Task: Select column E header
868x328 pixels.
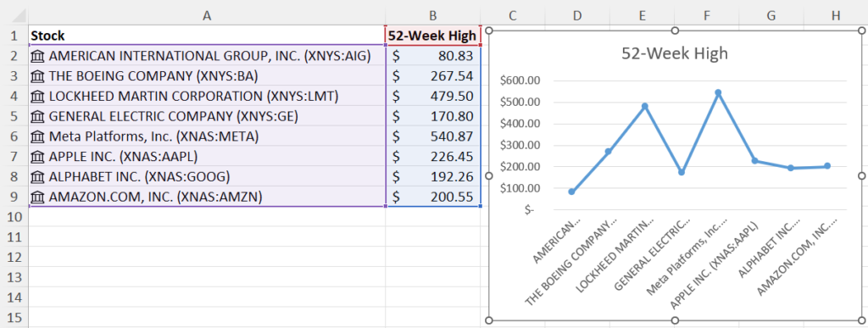Action: [x=643, y=16]
